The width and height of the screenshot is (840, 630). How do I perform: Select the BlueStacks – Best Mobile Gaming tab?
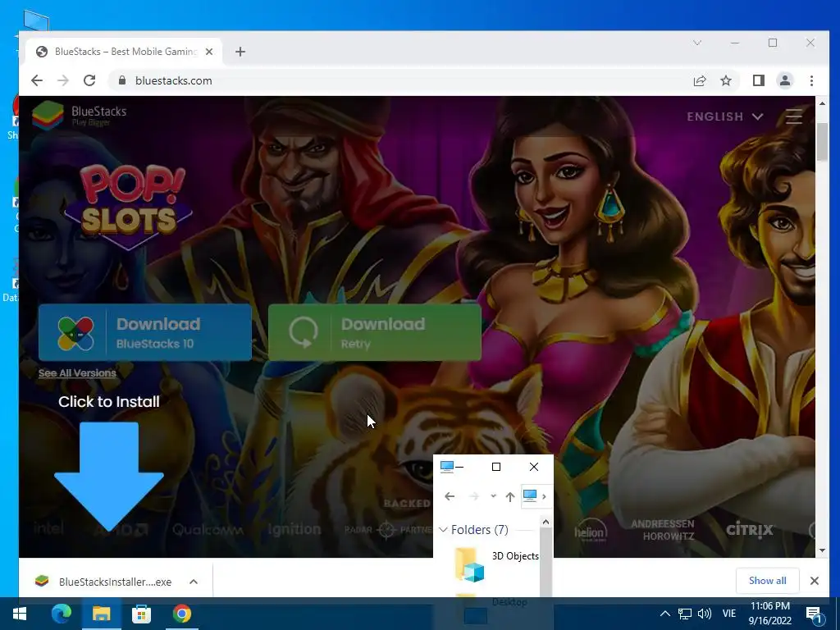[124, 52]
